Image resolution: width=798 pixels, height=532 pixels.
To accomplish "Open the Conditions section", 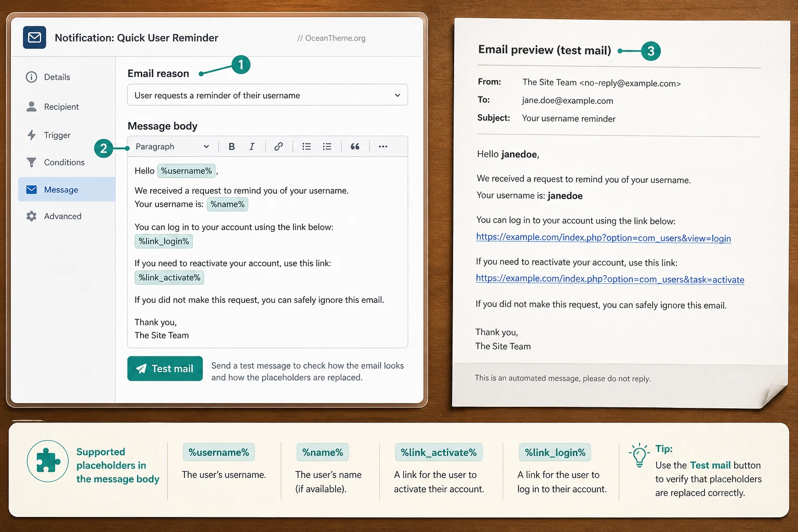I will [66, 162].
